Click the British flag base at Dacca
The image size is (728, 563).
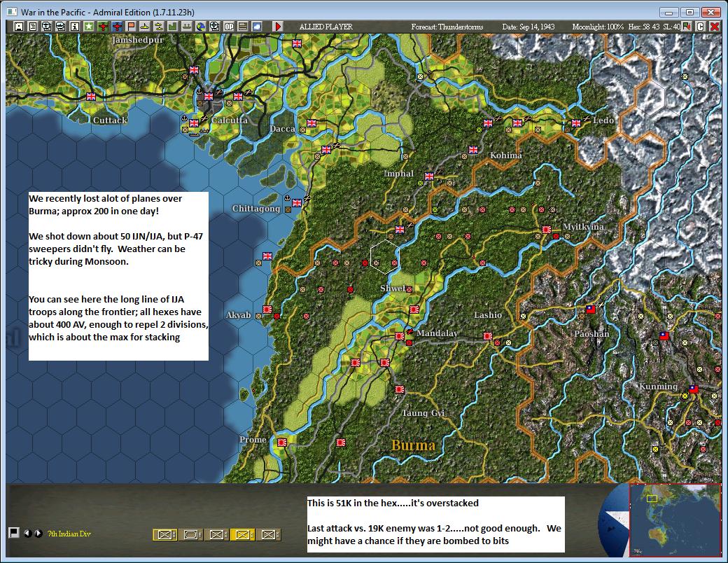(x=311, y=123)
